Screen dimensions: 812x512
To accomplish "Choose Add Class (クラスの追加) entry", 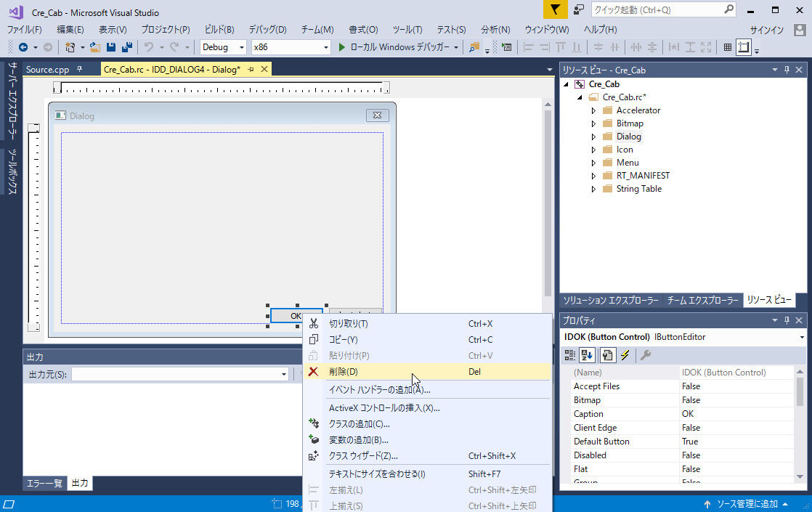I will [428, 424].
